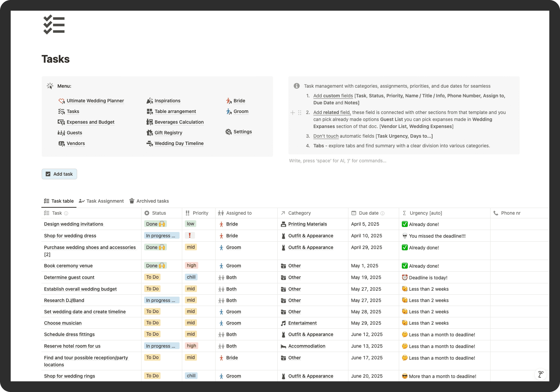The width and height of the screenshot is (560, 392).
Task: Click the six-dot drag handle icon
Action: click(300, 113)
